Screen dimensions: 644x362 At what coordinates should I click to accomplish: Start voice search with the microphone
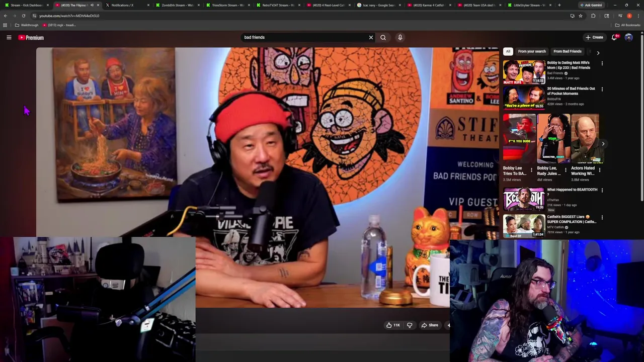[400, 37]
